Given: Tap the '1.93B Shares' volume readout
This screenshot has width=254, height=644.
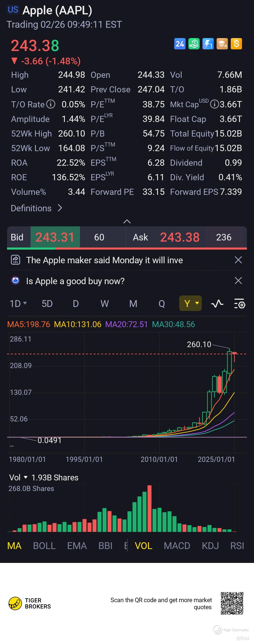Looking at the screenshot, I should [55, 478].
